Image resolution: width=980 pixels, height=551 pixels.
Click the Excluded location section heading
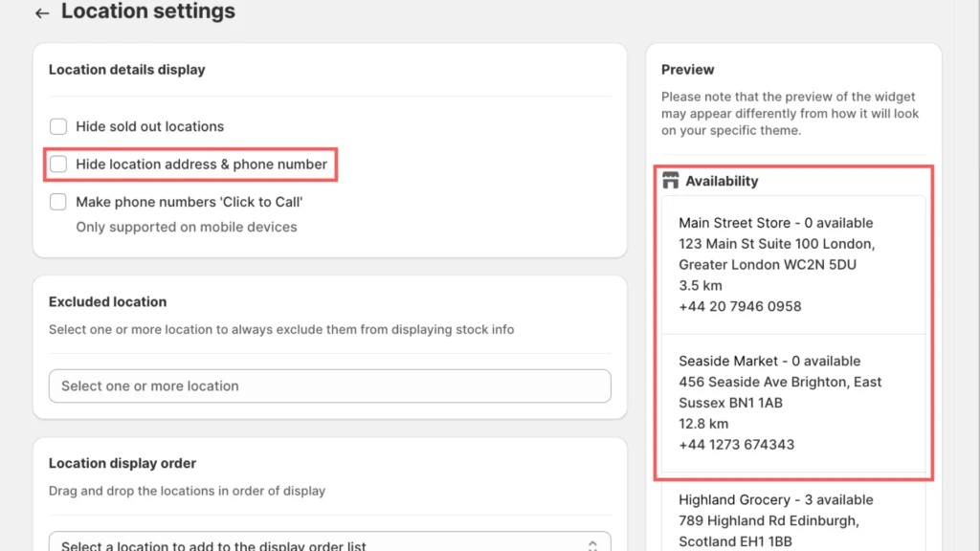107,301
